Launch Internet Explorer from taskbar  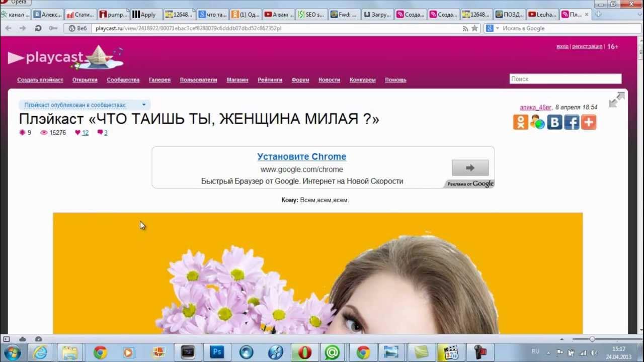point(40,352)
